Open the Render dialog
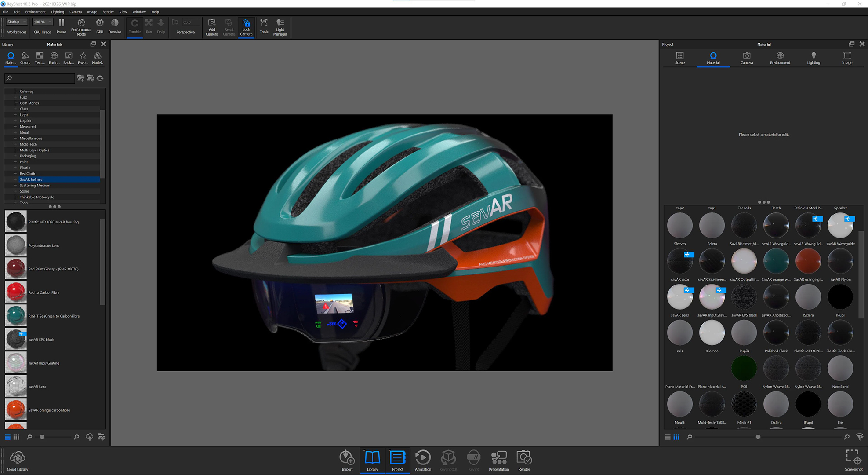 (524, 460)
